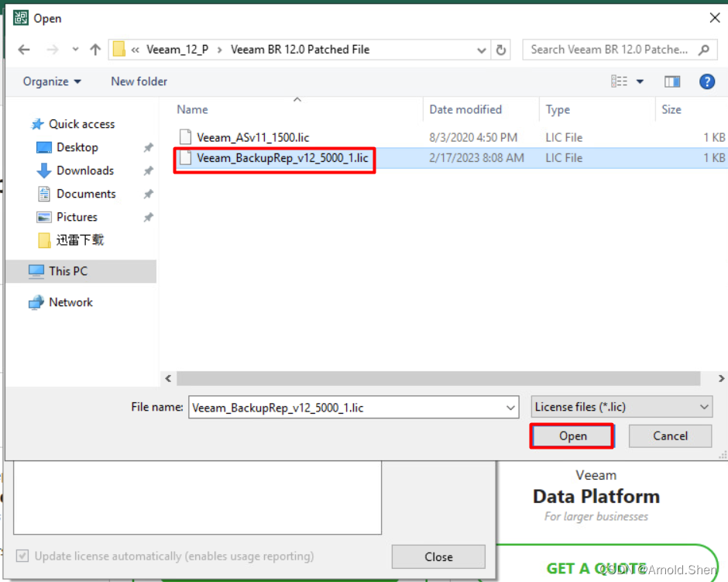Open Downloads in the navigation pane

pos(75,170)
